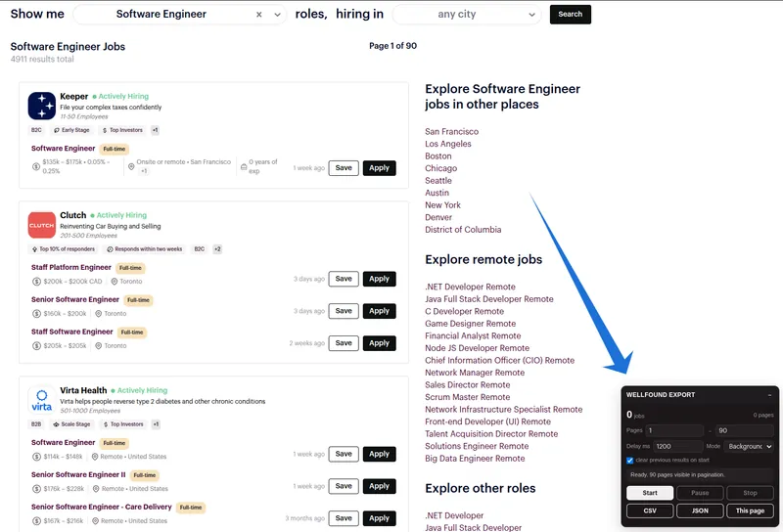Apply to Virta Health Software Engineer job
Viewport: 783px width, 532px height.
pyautogui.click(x=379, y=454)
